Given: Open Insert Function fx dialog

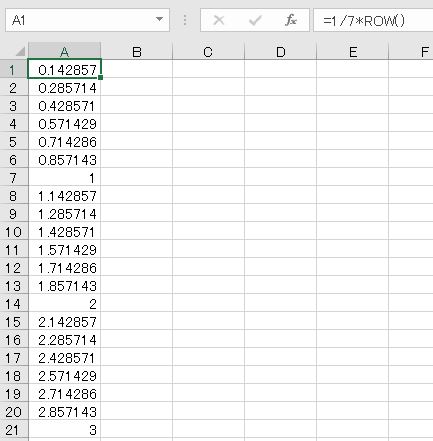Looking at the screenshot, I should pyautogui.click(x=291, y=21).
